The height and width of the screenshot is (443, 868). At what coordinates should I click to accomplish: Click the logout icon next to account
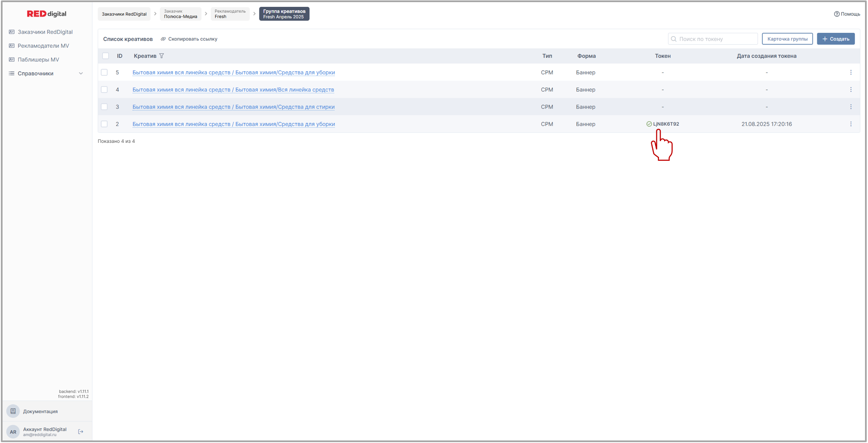(x=81, y=431)
